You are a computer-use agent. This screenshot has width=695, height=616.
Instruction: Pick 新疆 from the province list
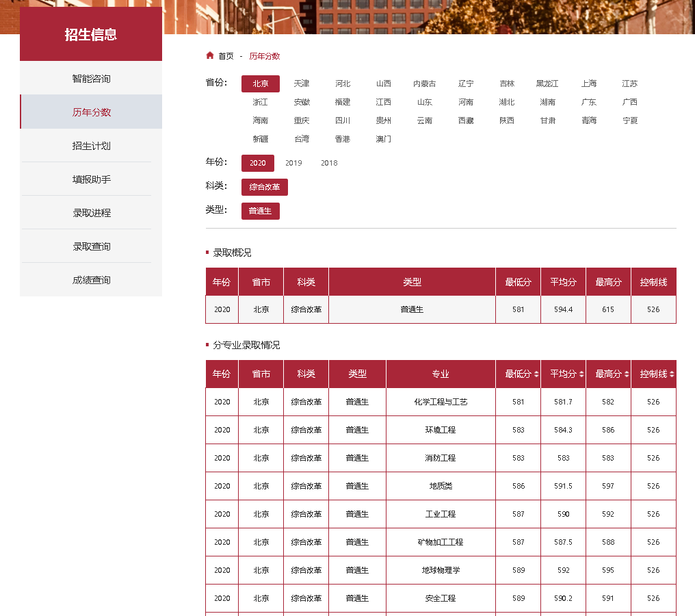coord(261,139)
